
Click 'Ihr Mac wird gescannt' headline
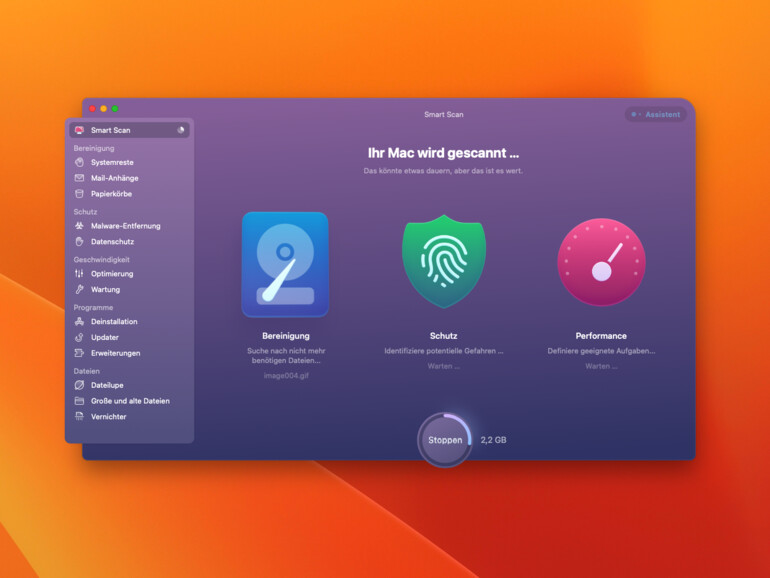click(x=443, y=153)
